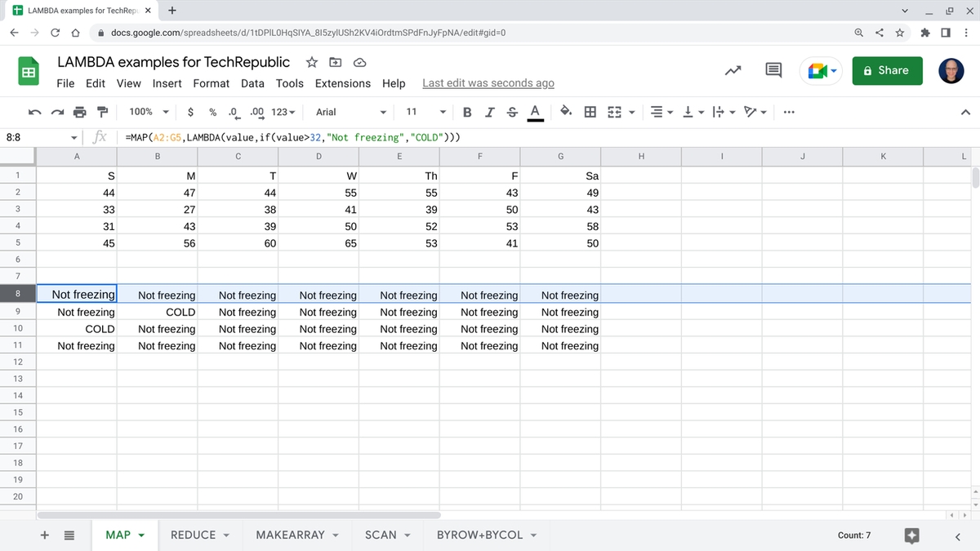Open version history via Last edit link
Screen dimensions: 980x551
[488, 82]
